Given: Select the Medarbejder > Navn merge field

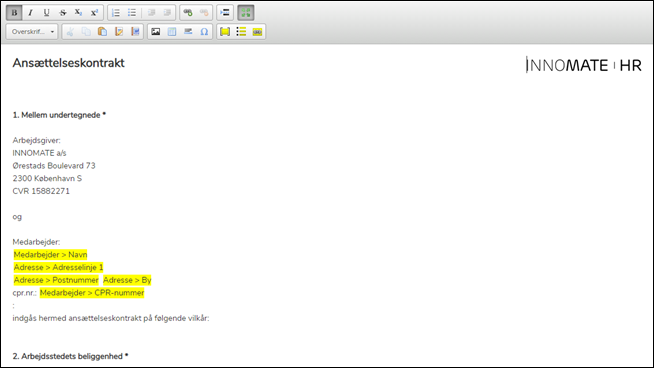Looking at the screenshot, I should pyautogui.click(x=50, y=255).
